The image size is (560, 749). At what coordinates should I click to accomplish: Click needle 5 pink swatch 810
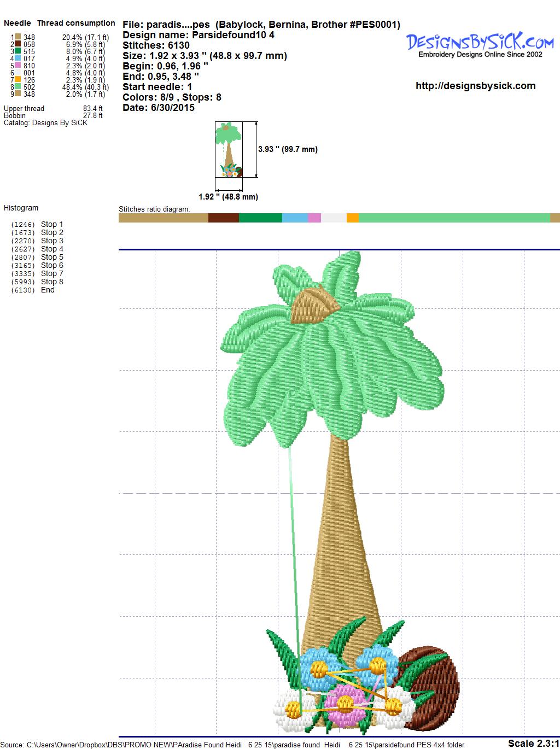tap(18, 66)
